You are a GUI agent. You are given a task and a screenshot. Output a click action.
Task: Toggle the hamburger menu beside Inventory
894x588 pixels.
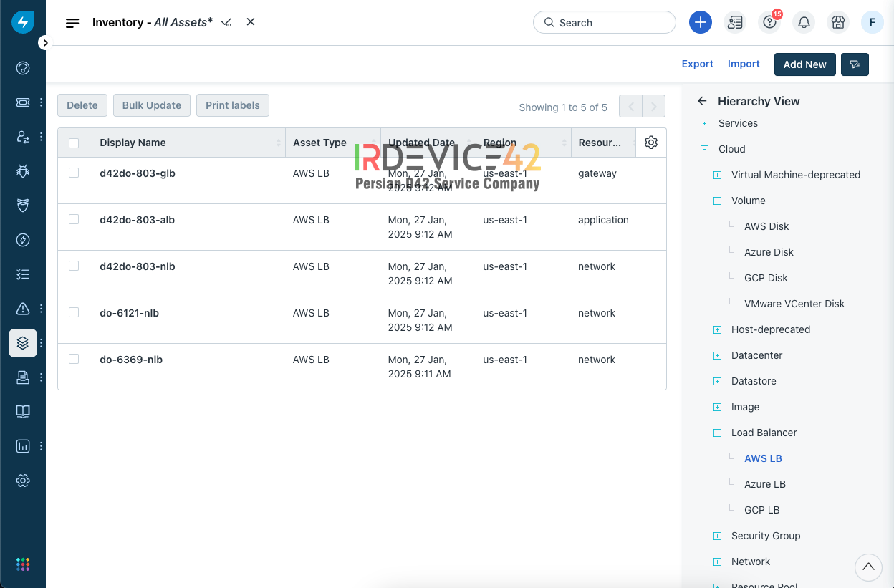pos(72,23)
